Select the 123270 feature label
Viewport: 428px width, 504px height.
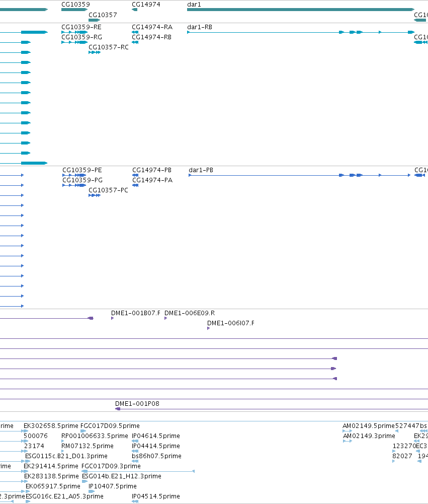[404, 446]
